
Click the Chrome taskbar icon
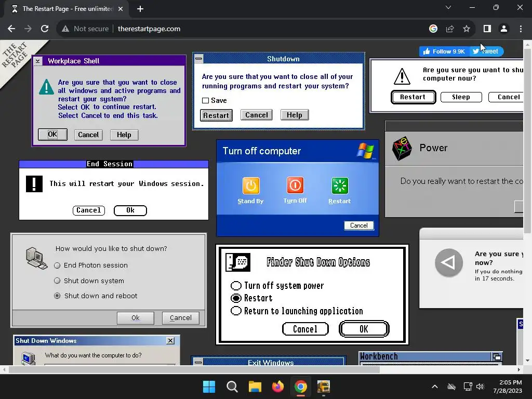(x=301, y=387)
